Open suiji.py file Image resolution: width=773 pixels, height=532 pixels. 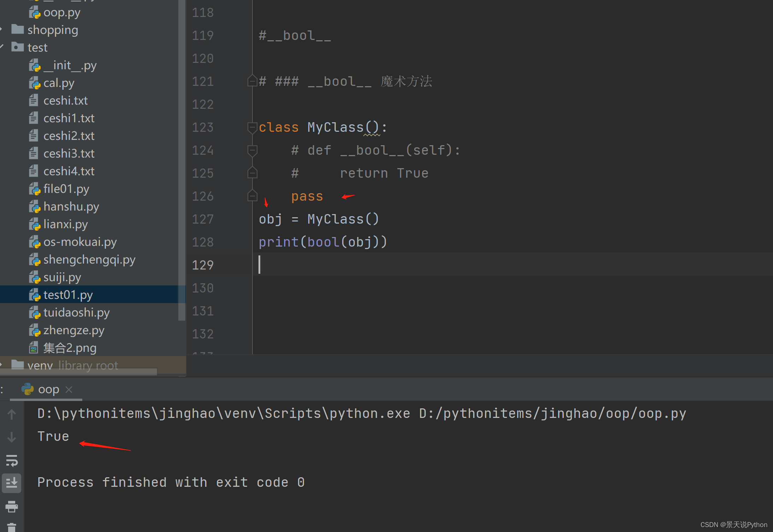point(62,277)
